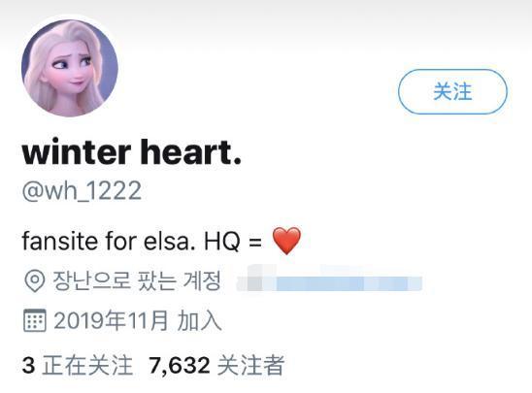Tap the red heart emoji in bio
532x393 pixels.
[286, 241]
